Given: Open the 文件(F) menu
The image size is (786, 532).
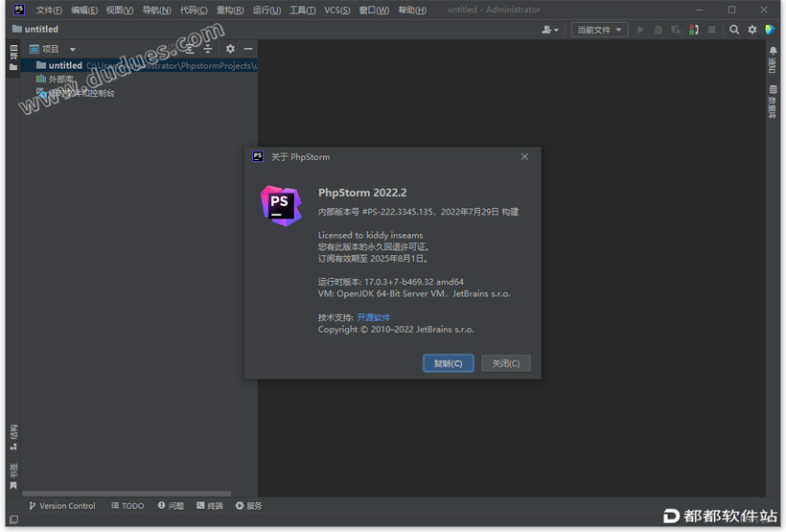Looking at the screenshot, I should [49, 10].
